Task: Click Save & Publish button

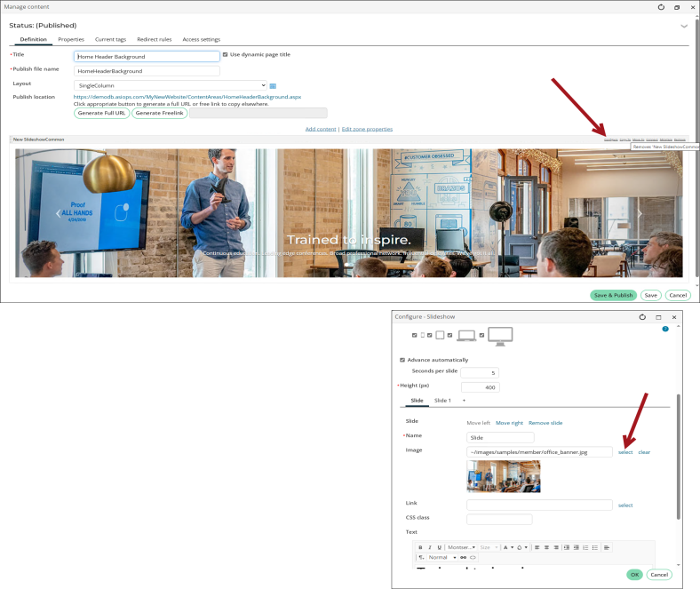Action: tap(614, 295)
